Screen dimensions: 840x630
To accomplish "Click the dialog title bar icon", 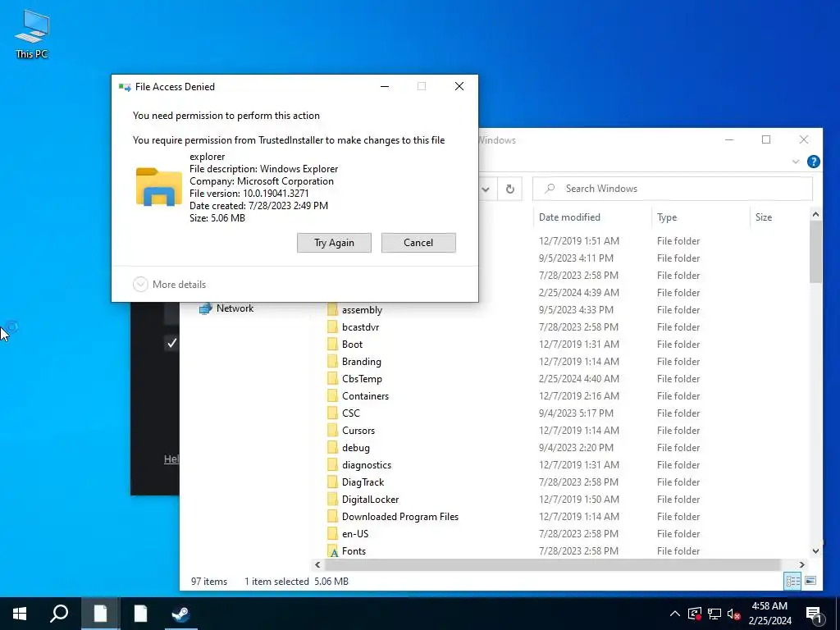I will pyautogui.click(x=125, y=87).
